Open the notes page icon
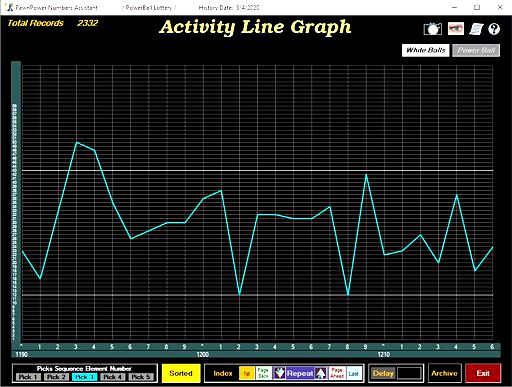 (x=476, y=29)
